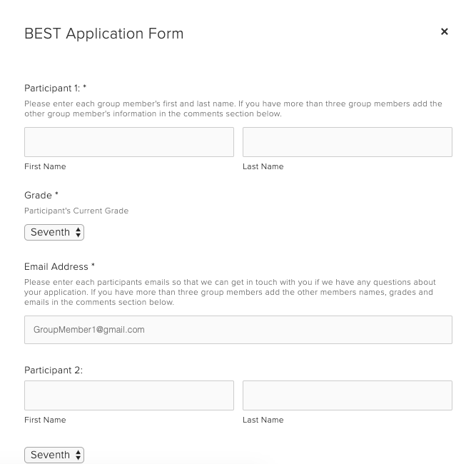Click the "Participant 2:" label
Viewport: 476px width, 464px height.
pyautogui.click(x=54, y=370)
